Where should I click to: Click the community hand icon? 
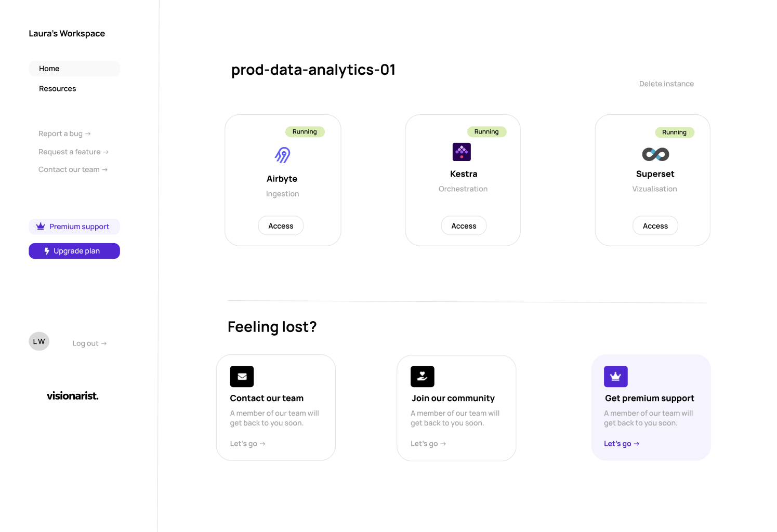coord(422,377)
